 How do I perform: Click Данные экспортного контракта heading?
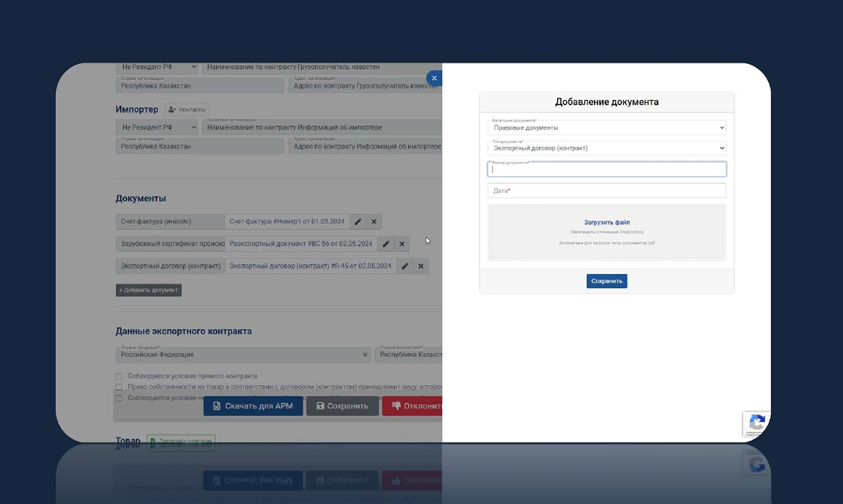point(184,331)
